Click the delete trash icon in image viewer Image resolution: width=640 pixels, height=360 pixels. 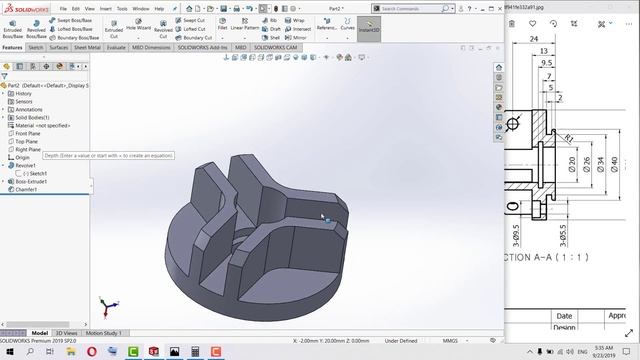point(511,24)
